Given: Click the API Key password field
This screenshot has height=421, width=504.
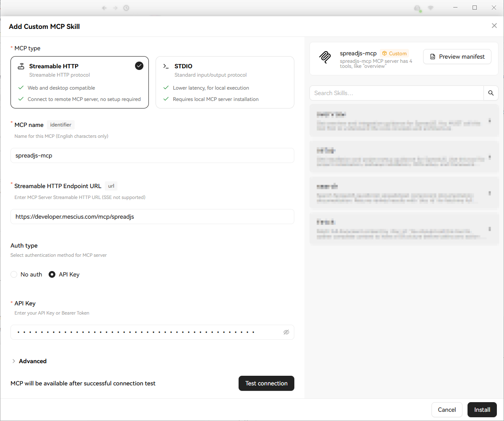Looking at the screenshot, I should (x=152, y=332).
